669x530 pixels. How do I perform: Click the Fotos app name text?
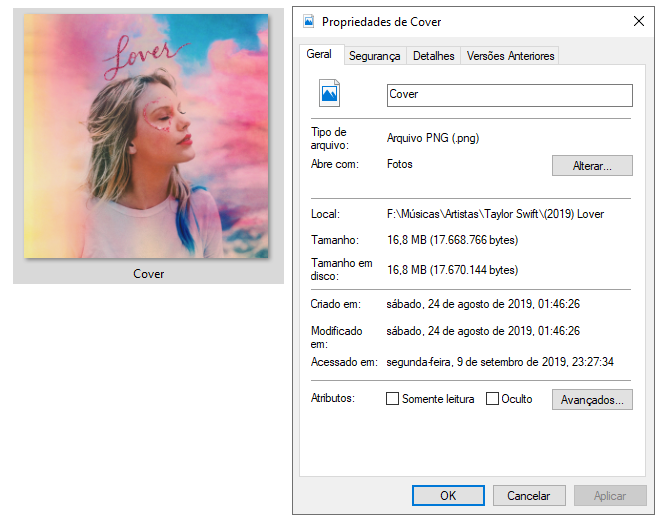point(400,164)
